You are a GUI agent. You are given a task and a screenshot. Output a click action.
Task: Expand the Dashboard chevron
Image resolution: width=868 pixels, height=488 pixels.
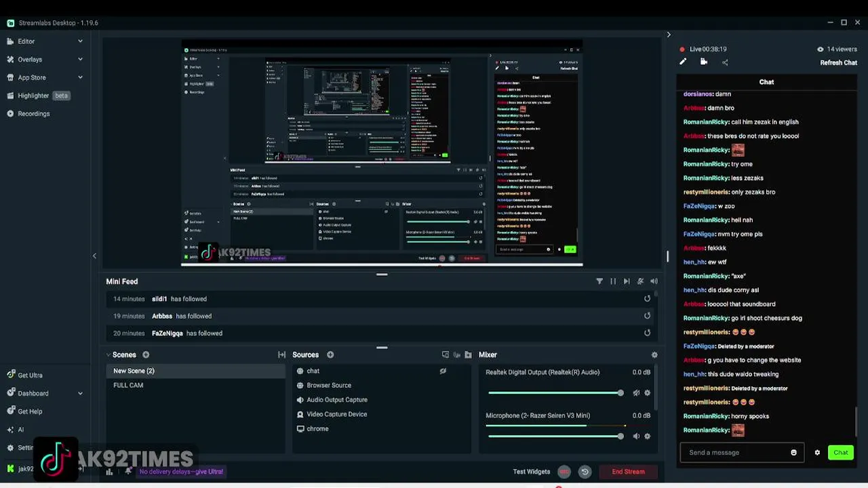click(80, 393)
